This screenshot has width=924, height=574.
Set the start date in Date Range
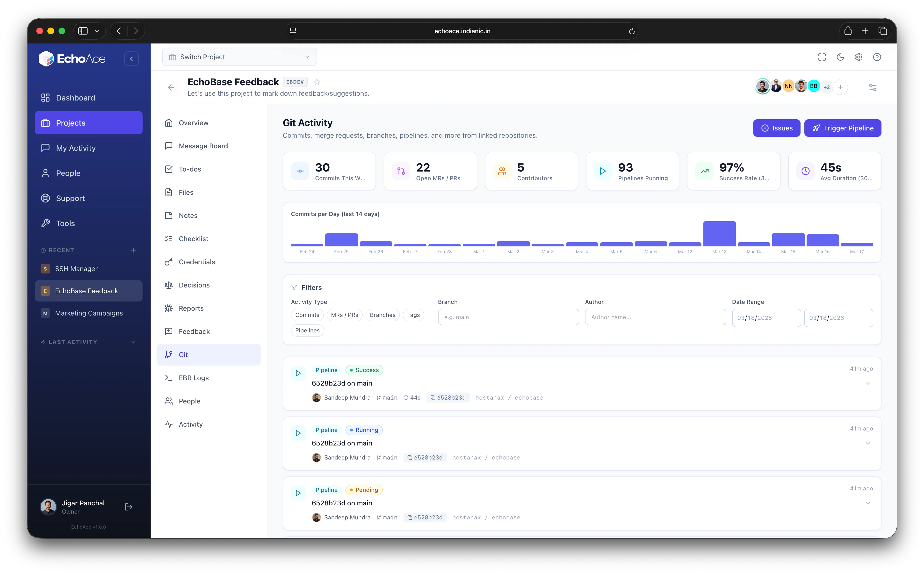coord(766,318)
